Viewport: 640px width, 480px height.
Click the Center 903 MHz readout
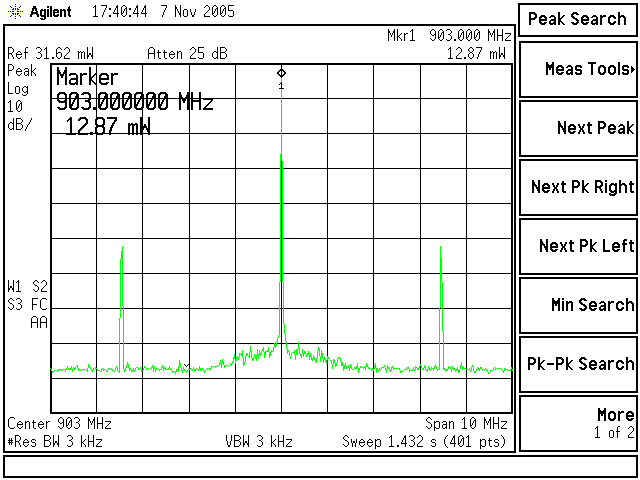click(x=59, y=424)
